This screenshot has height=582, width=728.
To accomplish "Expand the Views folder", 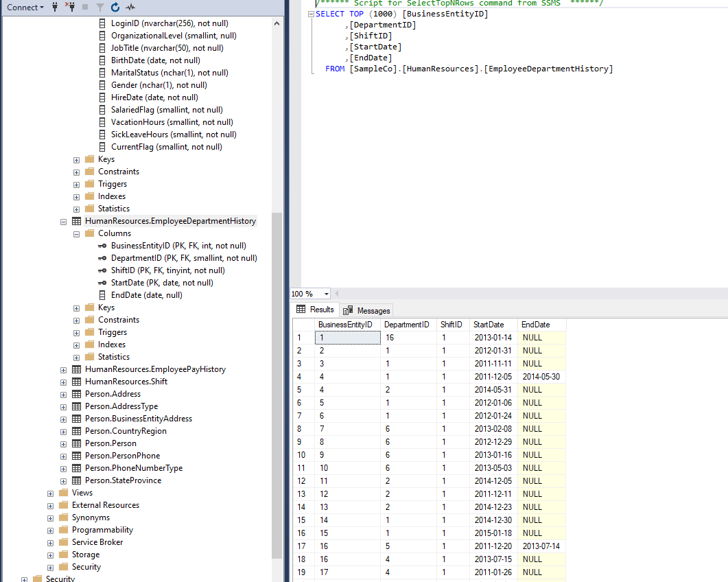I will [x=51, y=493].
